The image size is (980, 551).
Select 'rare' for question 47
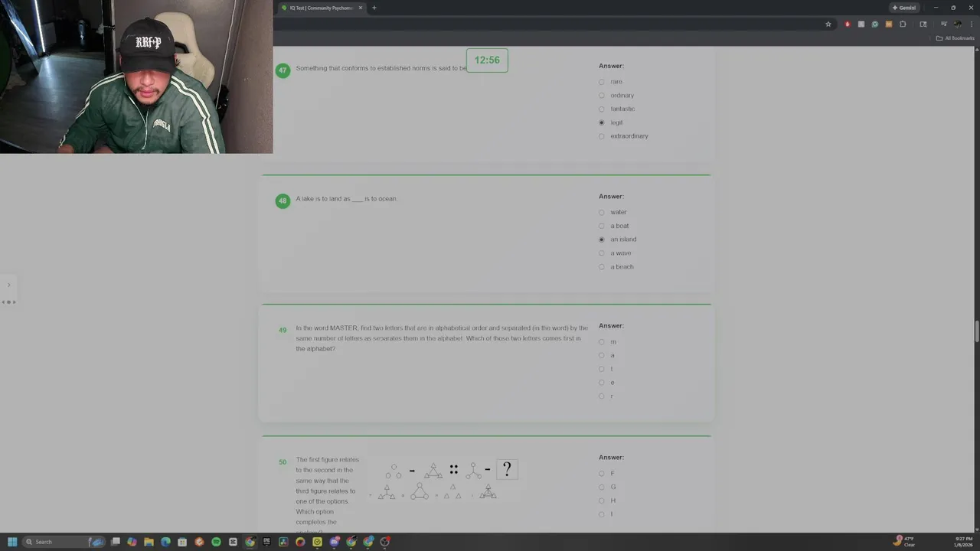(x=601, y=82)
